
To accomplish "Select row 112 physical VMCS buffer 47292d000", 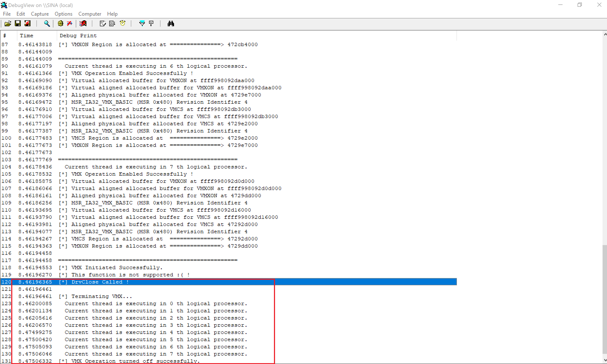I will pos(228,225).
